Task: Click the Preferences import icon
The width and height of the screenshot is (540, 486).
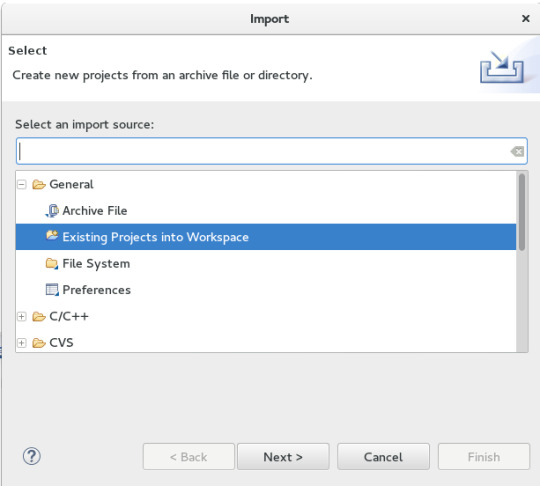Action: tap(52, 290)
